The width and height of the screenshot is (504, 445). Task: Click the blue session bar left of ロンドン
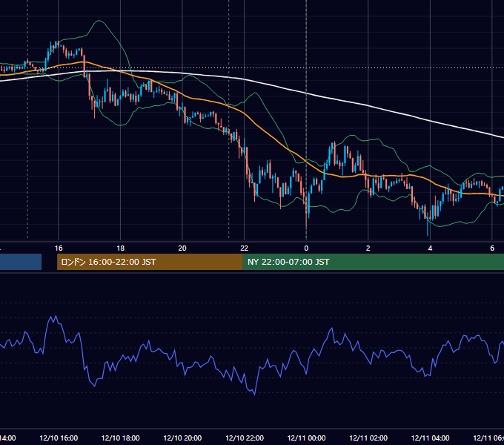[x=21, y=262]
